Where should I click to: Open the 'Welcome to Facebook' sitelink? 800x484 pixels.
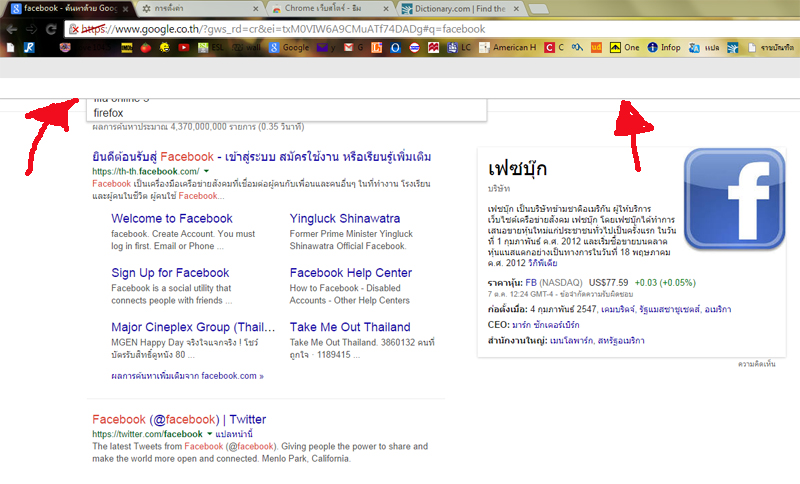coord(172,218)
